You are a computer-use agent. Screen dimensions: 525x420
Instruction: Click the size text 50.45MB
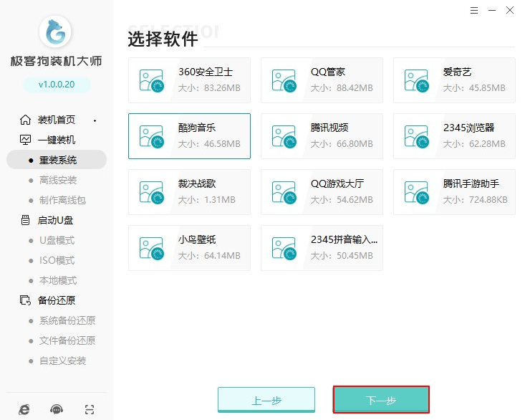(x=355, y=256)
